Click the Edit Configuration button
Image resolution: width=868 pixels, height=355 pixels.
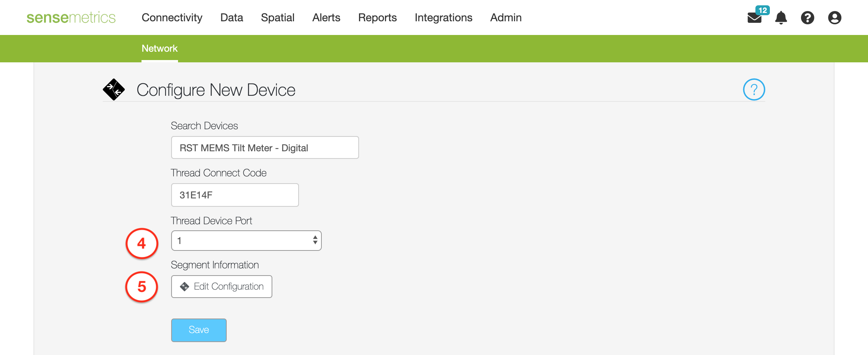pyautogui.click(x=221, y=287)
